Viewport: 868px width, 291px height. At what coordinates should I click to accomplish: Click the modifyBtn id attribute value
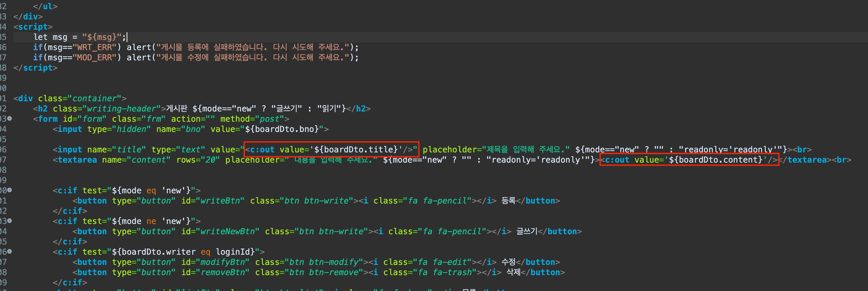[224, 262]
